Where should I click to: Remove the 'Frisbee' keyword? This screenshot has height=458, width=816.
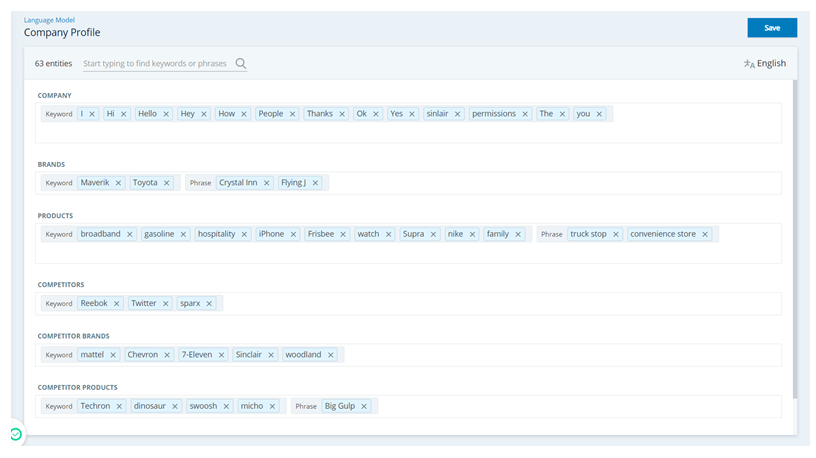[x=343, y=235]
